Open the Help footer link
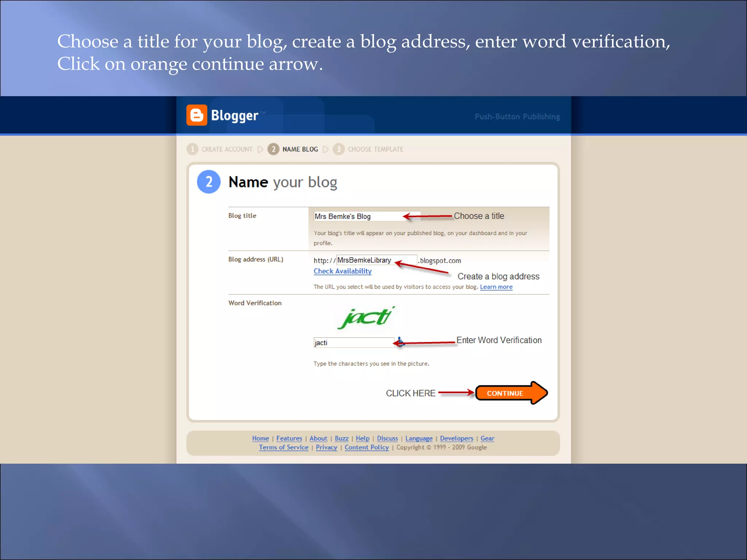 tap(363, 438)
